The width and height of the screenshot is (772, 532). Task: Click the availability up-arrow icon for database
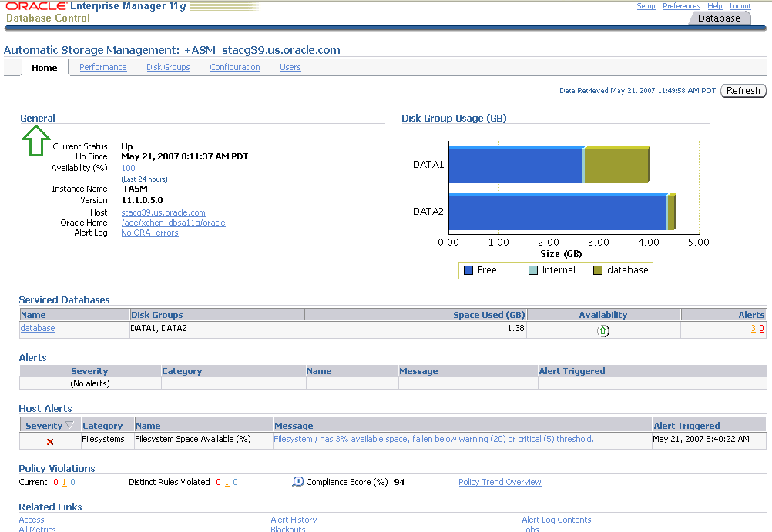click(x=603, y=331)
